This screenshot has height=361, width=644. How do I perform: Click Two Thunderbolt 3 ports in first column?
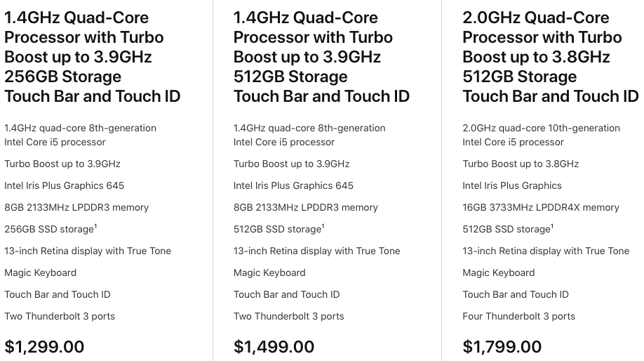pos(60,316)
